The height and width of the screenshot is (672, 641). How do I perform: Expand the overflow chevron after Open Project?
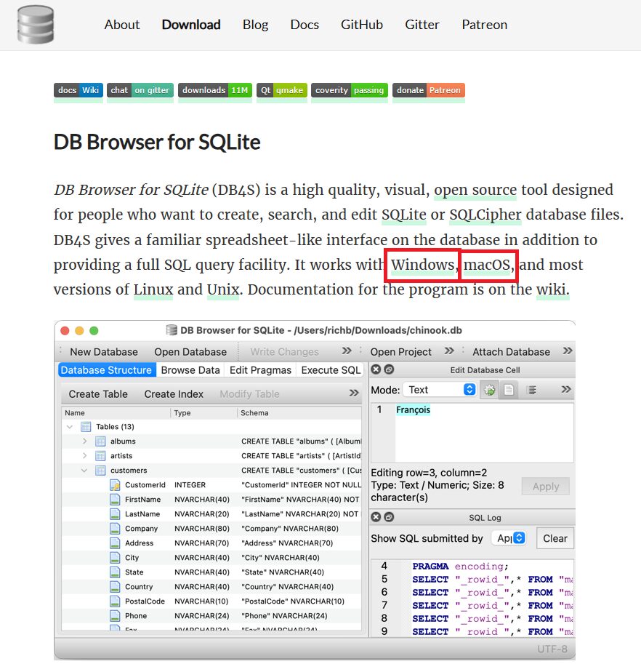click(448, 351)
